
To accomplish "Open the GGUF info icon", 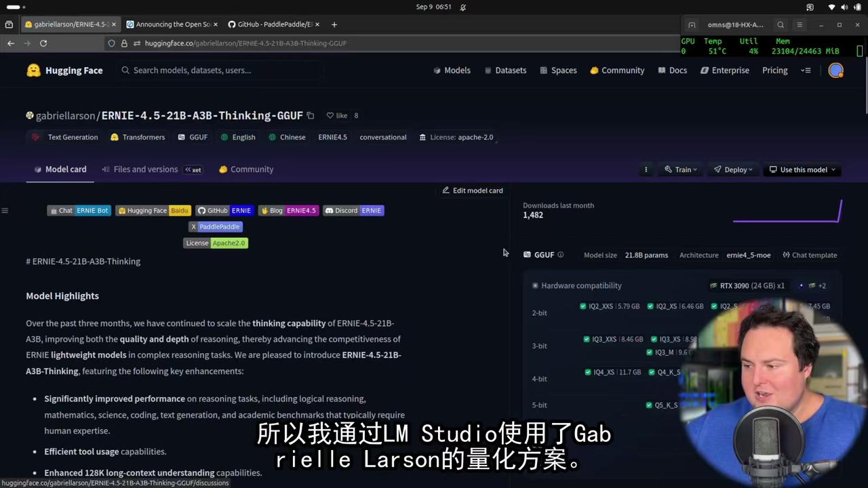I will [560, 256].
